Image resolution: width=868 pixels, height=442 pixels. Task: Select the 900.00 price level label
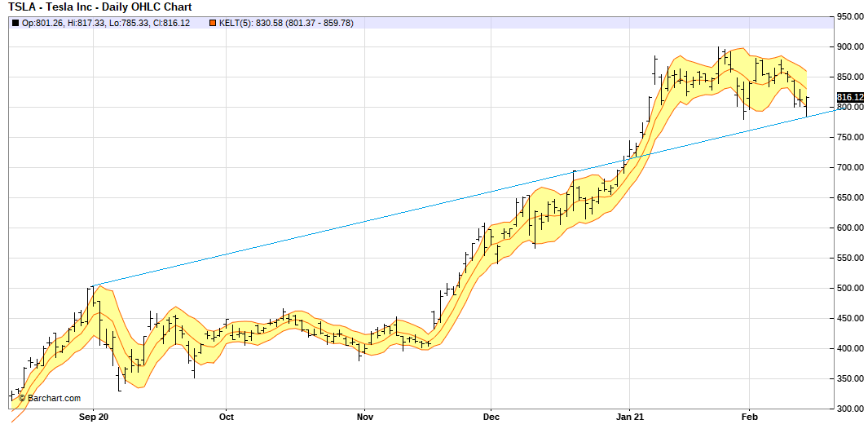tap(851, 46)
